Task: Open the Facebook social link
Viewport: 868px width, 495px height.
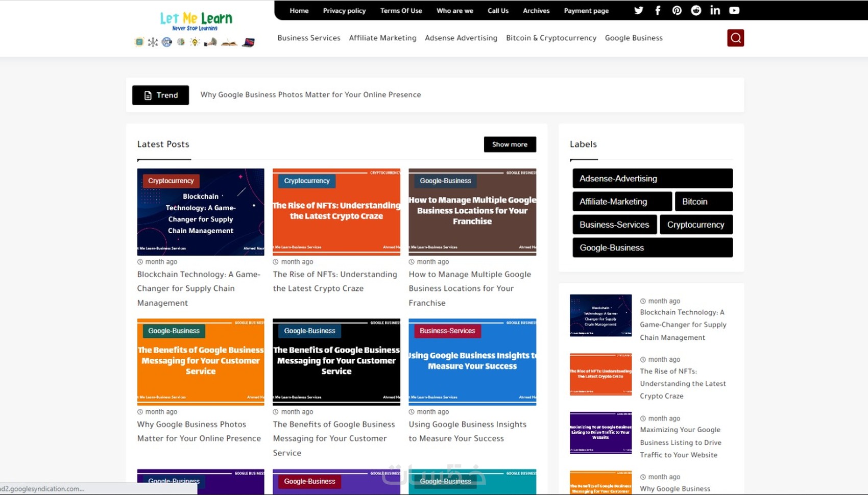Action: click(658, 10)
